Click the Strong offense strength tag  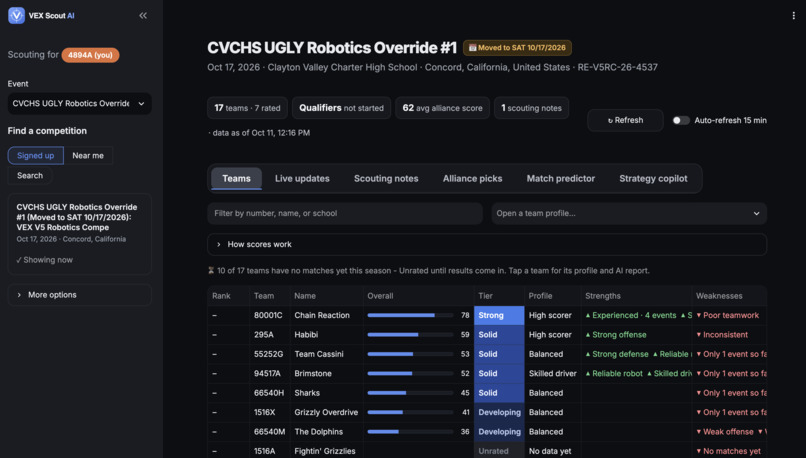616,335
